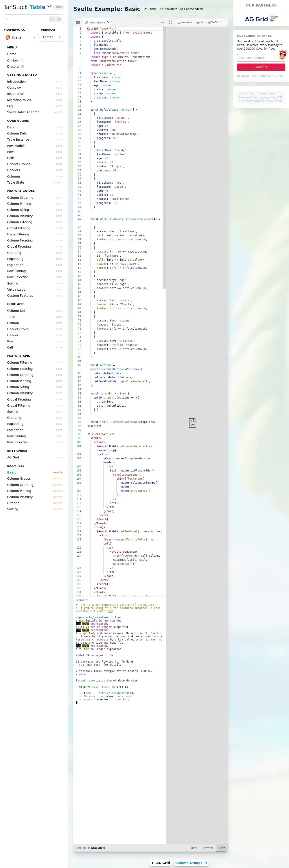Open the Column Pinning feature guide
This screenshot has width=289, height=868.
[35, 204]
